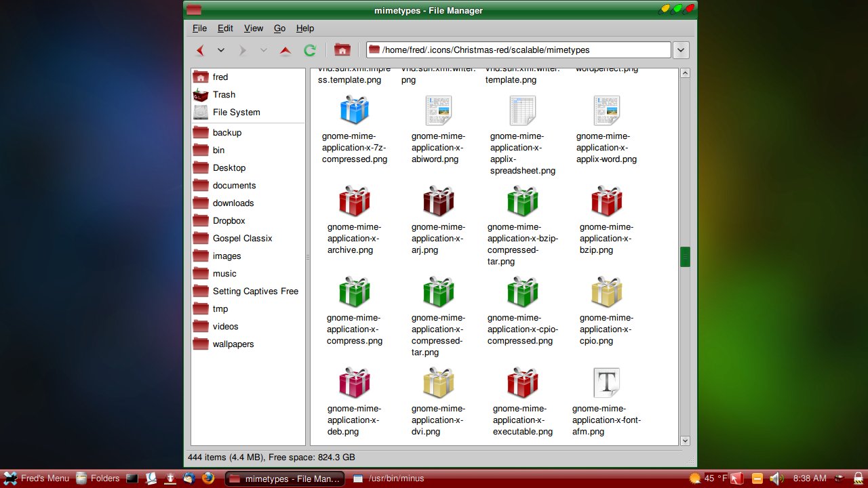Screen dimensions: 868x488
Task: Launch the terminal from the taskbar
Action: point(132,479)
